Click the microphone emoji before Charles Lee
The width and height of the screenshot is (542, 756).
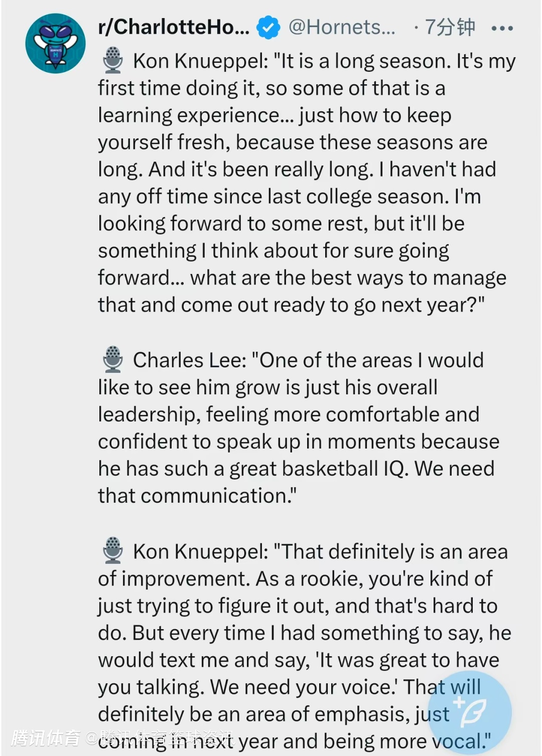click(x=113, y=360)
